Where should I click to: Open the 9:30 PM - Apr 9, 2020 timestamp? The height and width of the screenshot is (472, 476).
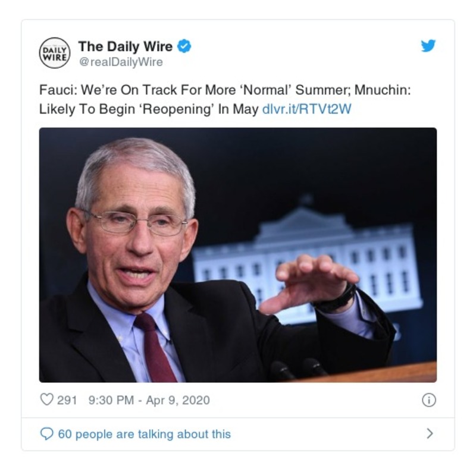pyautogui.click(x=149, y=400)
